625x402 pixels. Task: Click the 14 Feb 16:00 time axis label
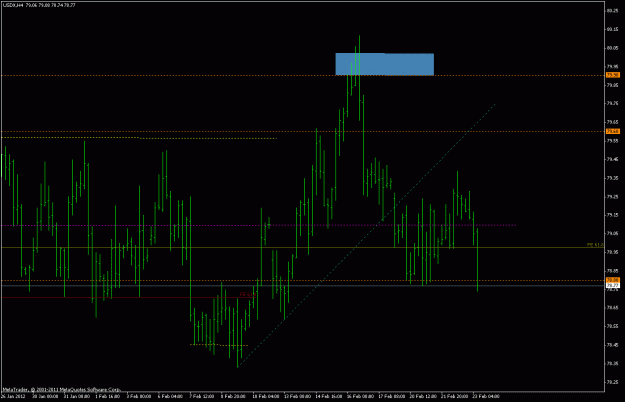coord(328,396)
